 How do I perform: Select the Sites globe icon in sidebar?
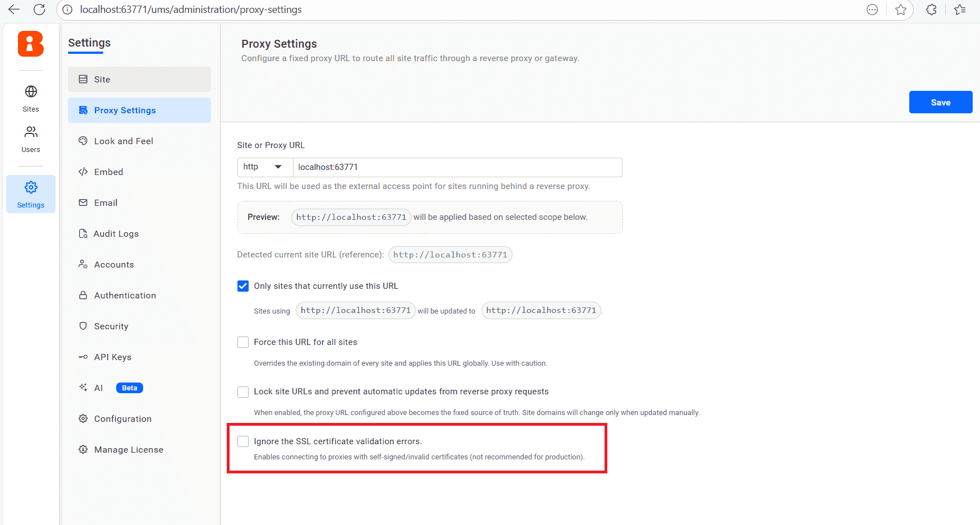click(x=30, y=97)
